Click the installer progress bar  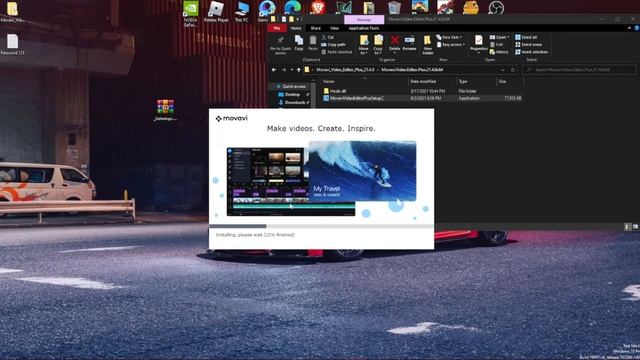click(x=321, y=226)
